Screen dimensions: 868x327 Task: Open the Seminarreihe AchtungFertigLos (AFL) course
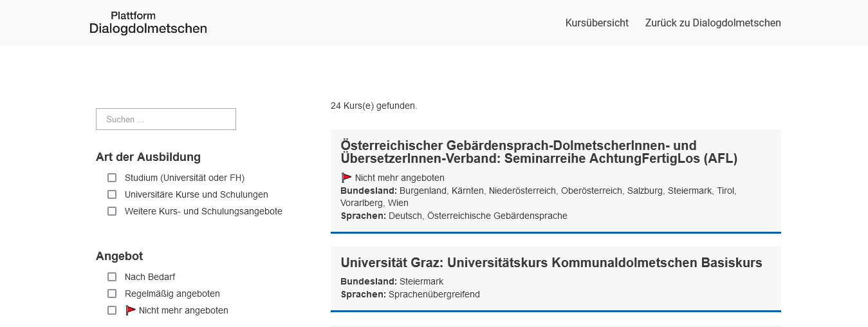point(539,152)
